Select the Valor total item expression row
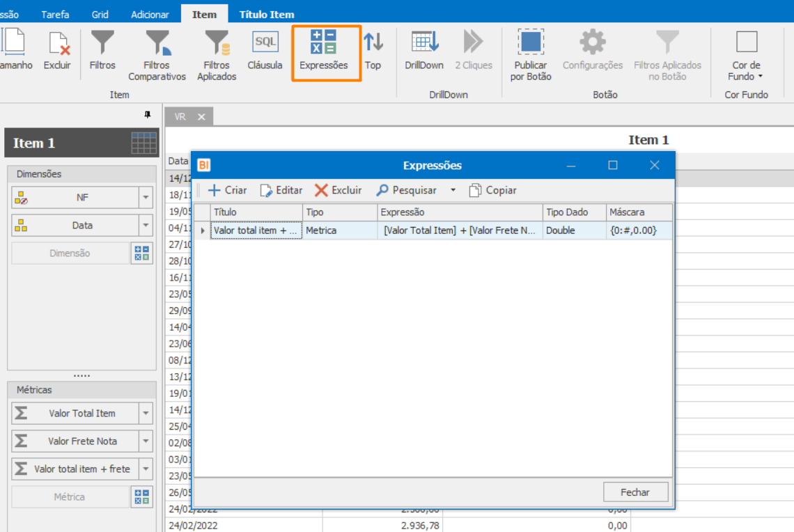Image resolution: width=794 pixels, height=532 pixels. pos(433,230)
